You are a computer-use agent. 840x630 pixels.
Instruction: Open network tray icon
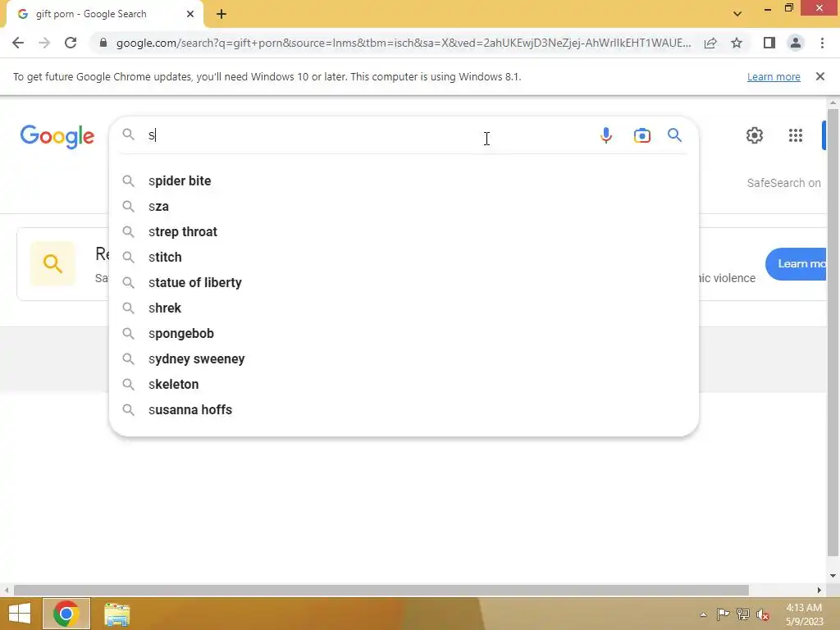742,614
